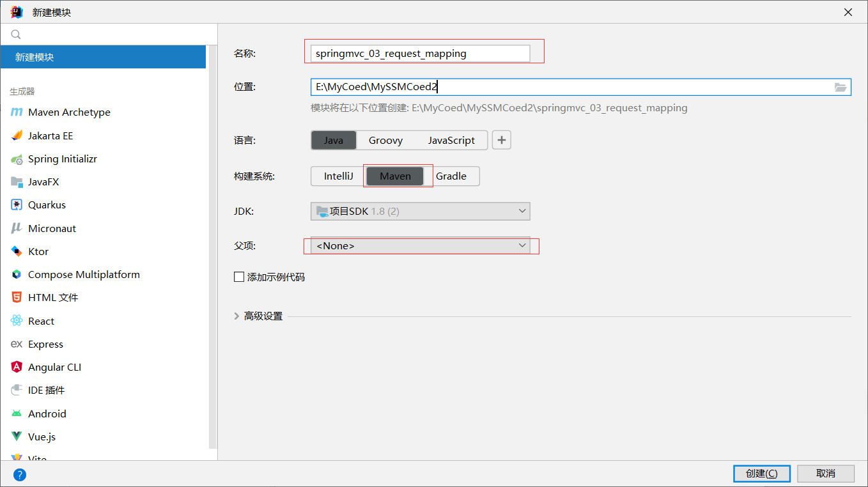868x487 pixels.
Task: Select the Micronaut generator icon
Action: coord(17,228)
